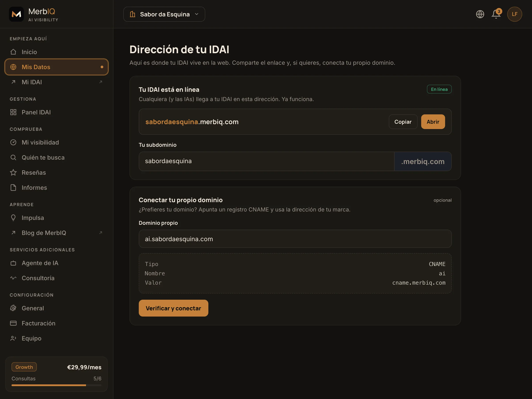
Task: Open Reseñas page
Action: coord(57,172)
